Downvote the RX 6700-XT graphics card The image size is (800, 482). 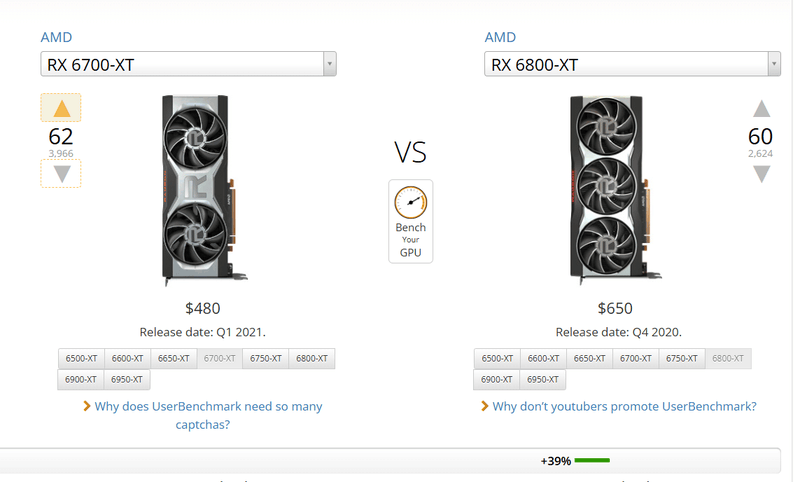pos(61,173)
